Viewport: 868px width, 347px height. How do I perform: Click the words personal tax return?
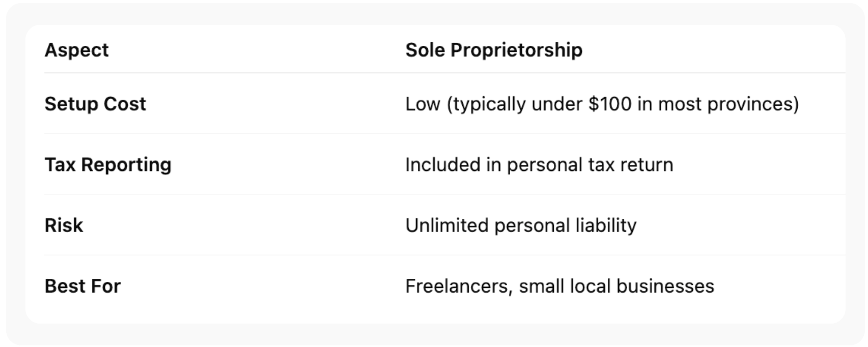point(590,164)
